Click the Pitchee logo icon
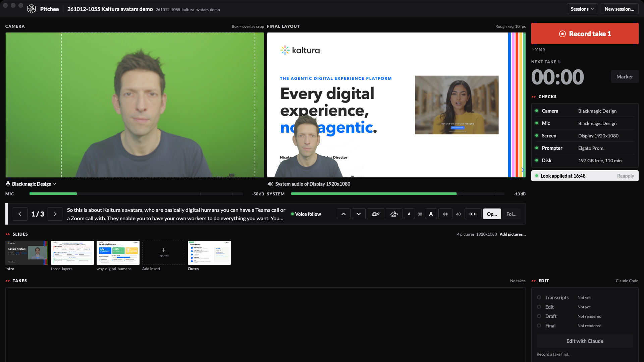 [x=32, y=9]
